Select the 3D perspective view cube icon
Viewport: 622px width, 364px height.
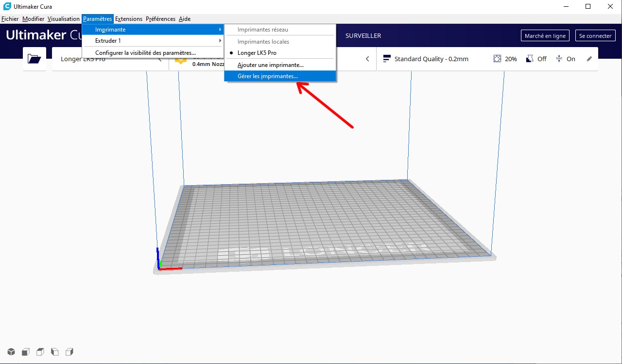click(11, 352)
